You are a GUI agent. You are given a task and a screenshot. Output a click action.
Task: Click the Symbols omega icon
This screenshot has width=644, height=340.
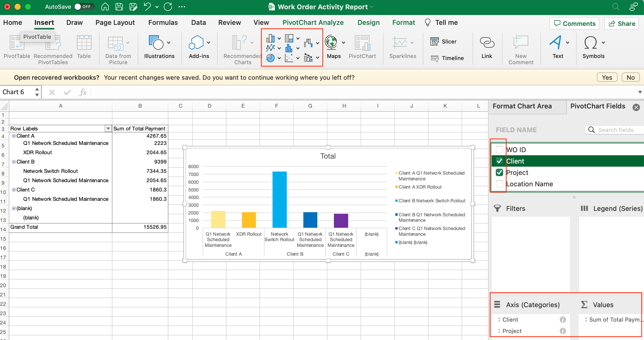590,43
